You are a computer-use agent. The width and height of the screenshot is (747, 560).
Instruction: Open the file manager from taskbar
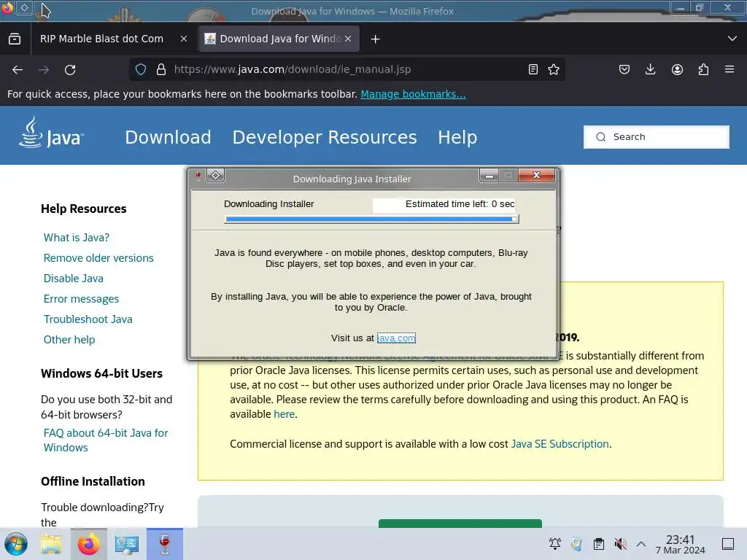click(52, 544)
